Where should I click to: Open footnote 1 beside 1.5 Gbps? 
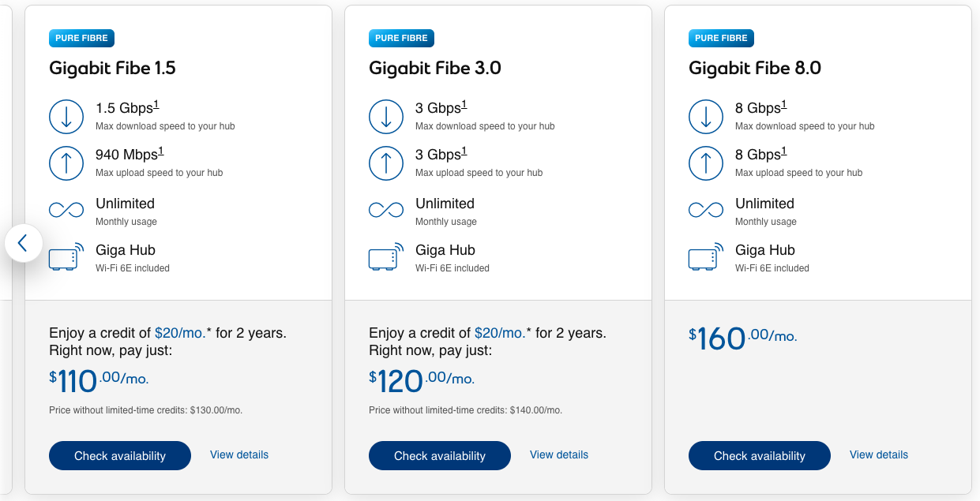click(157, 103)
